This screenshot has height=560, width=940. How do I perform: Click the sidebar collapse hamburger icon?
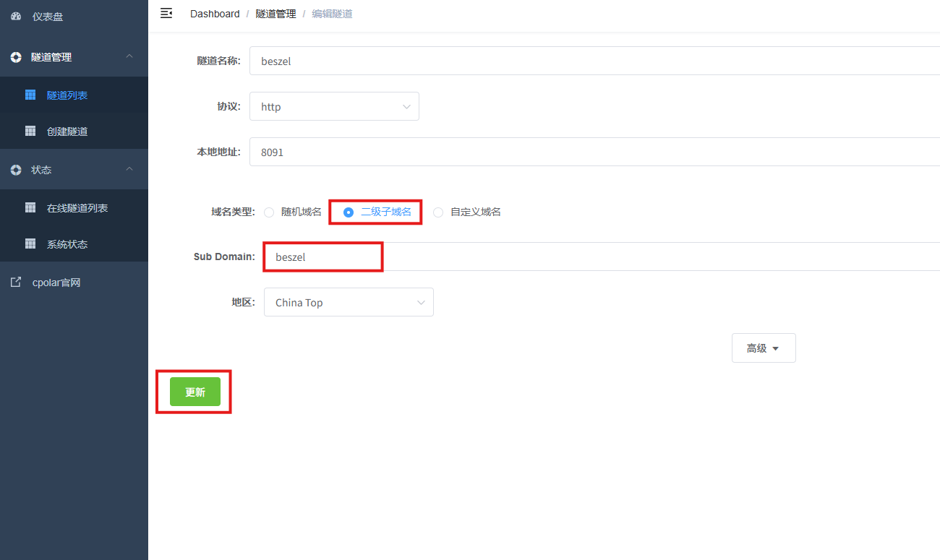point(166,13)
